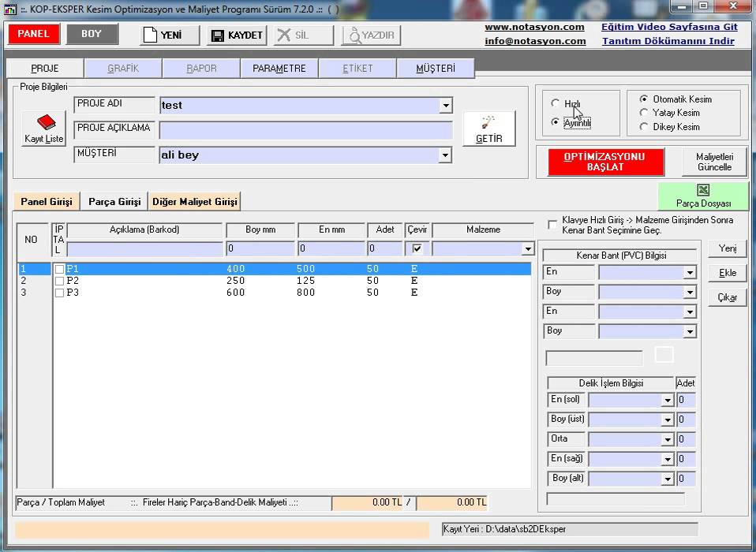Open the Boy (üst) hole dropdown
The height and width of the screenshot is (552, 756).
click(x=668, y=420)
